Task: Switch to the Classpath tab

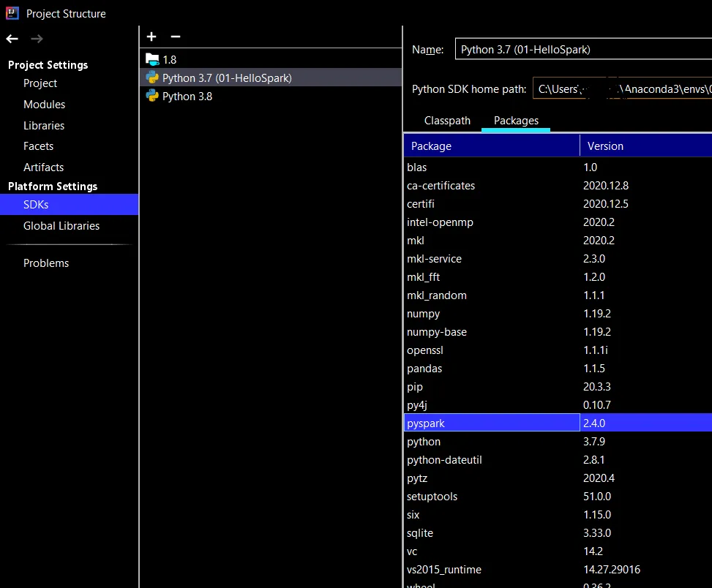Action: [447, 121]
